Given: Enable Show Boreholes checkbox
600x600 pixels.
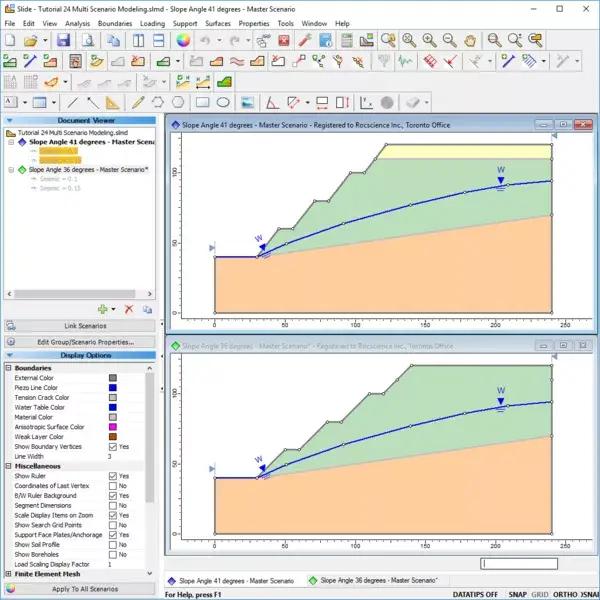Looking at the screenshot, I should coord(113,554).
